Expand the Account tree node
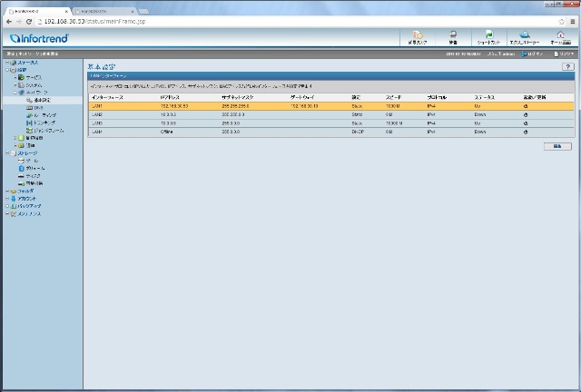Viewport: 581px width, 392px height. coord(6,198)
